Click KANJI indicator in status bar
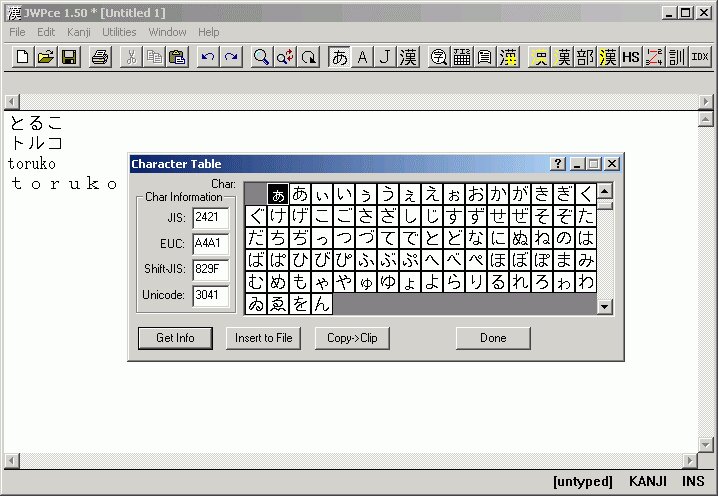 [647, 481]
